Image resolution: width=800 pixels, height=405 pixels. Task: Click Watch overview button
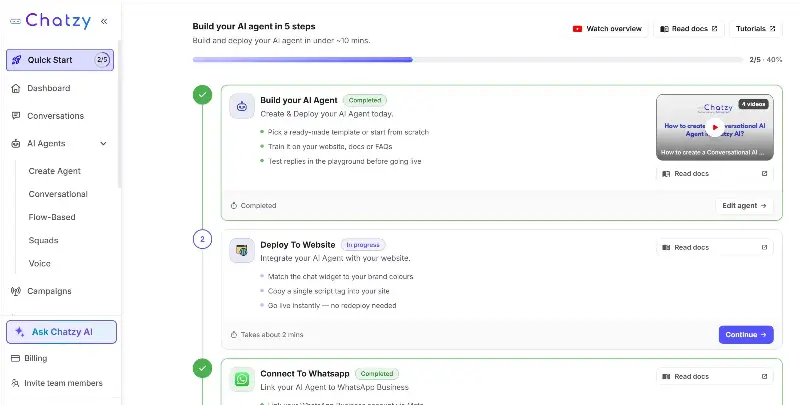(x=607, y=29)
